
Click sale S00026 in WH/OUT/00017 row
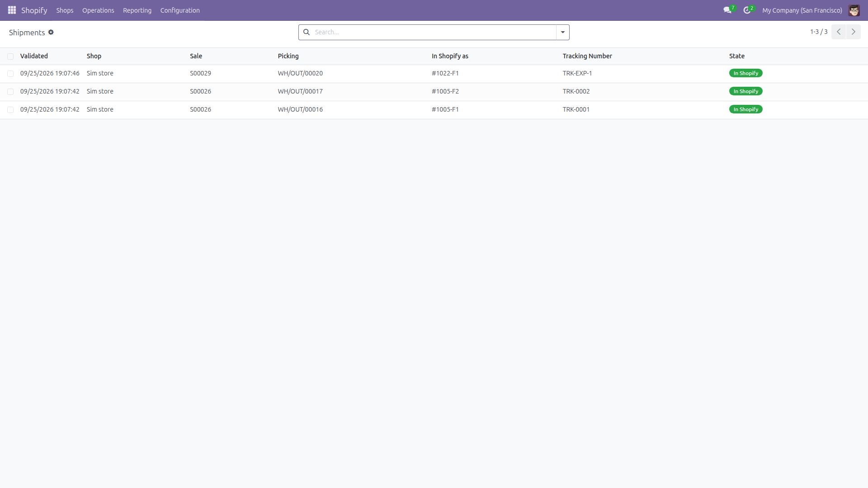(x=200, y=91)
